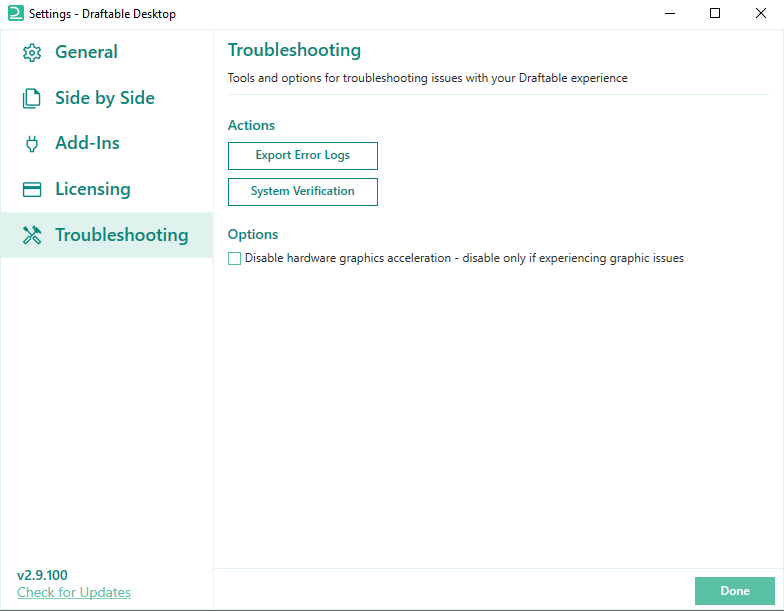784x611 pixels.
Task: Click the Add-Ins plug icon
Action: coord(32,144)
